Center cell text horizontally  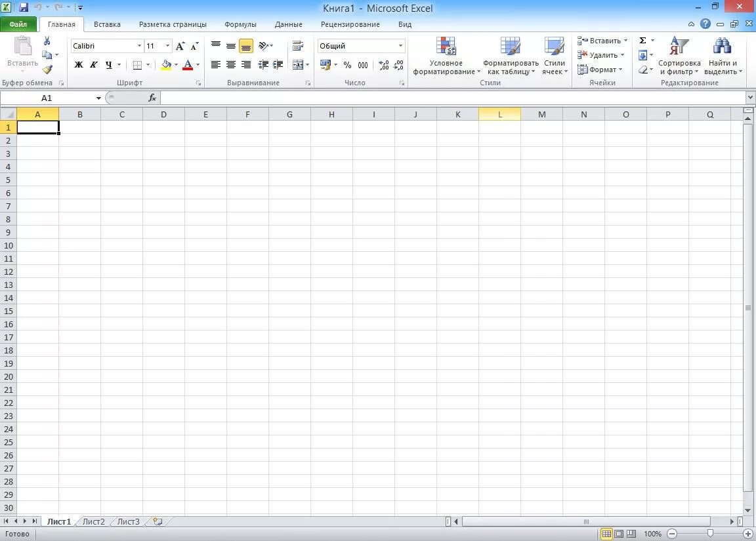coord(231,64)
